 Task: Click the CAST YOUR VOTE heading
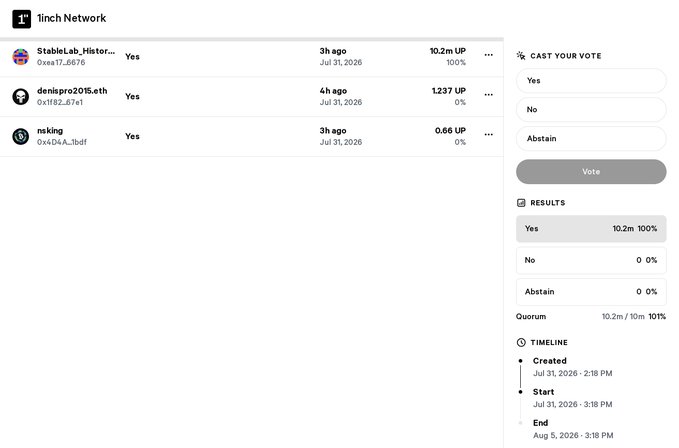[566, 56]
